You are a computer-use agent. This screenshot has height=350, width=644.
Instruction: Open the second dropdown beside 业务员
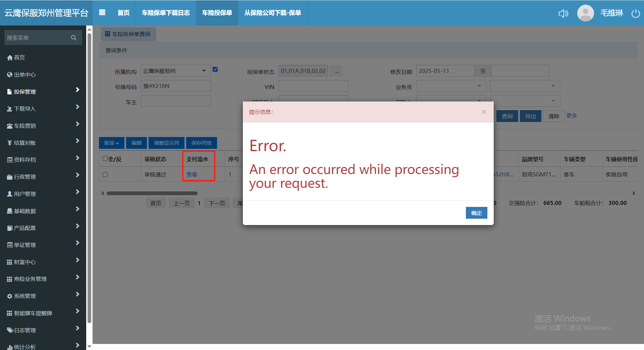click(525, 86)
